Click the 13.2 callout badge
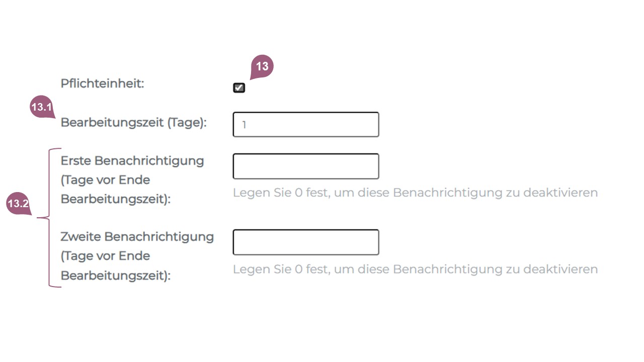 click(18, 204)
